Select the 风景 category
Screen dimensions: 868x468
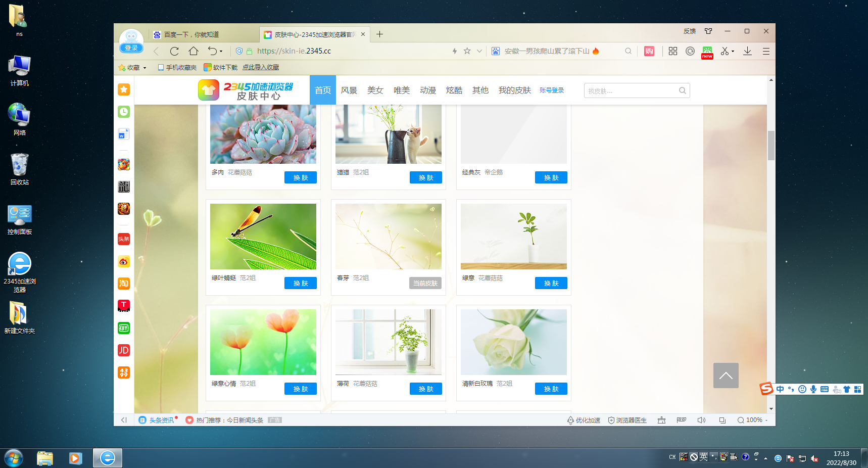click(349, 90)
